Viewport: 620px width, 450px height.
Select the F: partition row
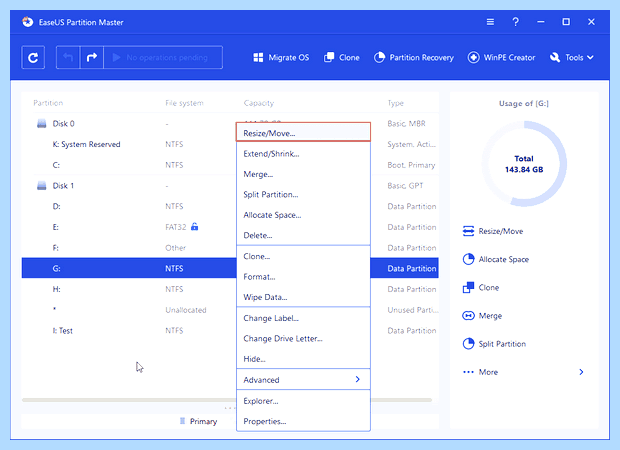click(x=230, y=248)
